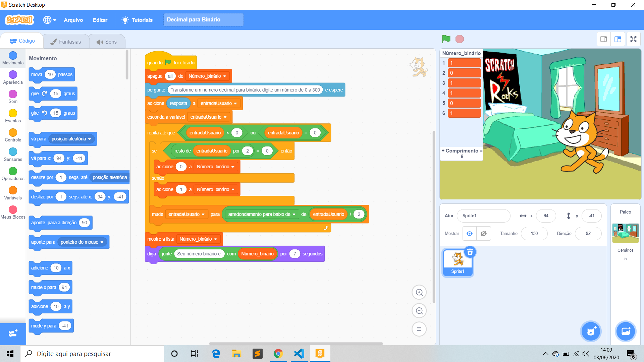The height and width of the screenshot is (362, 644).
Task: Expand arredondamento para baixo dropdown
Action: (x=292, y=214)
